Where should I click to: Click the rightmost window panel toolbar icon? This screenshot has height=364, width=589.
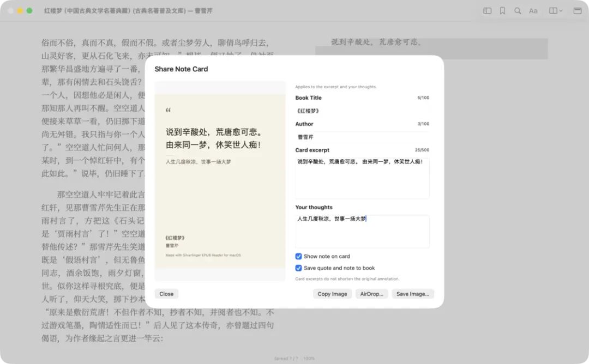tap(578, 11)
